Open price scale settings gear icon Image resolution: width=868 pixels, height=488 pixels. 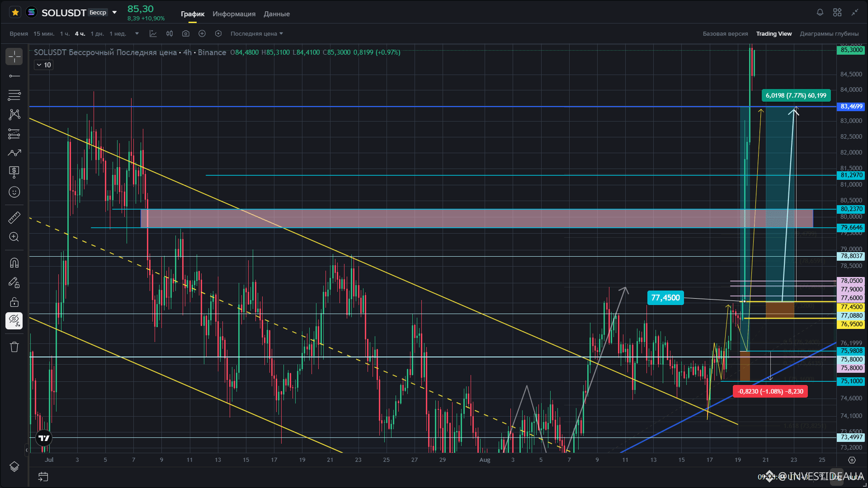[852, 460]
